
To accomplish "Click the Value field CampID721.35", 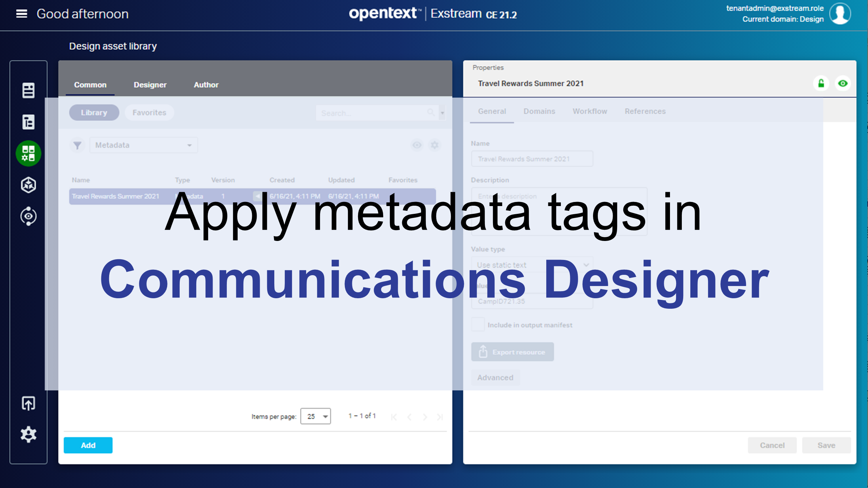I will [x=532, y=301].
